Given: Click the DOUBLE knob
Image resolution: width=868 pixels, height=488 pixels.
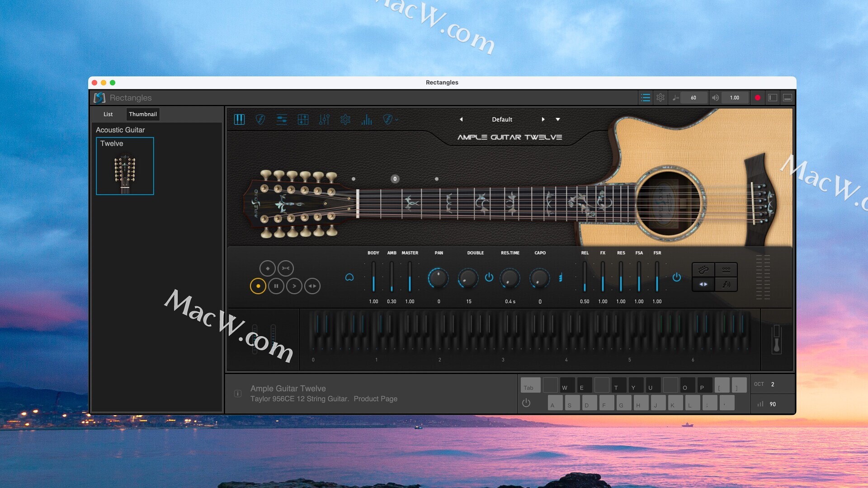Looking at the screenshot, I should [x=468, y=278].
